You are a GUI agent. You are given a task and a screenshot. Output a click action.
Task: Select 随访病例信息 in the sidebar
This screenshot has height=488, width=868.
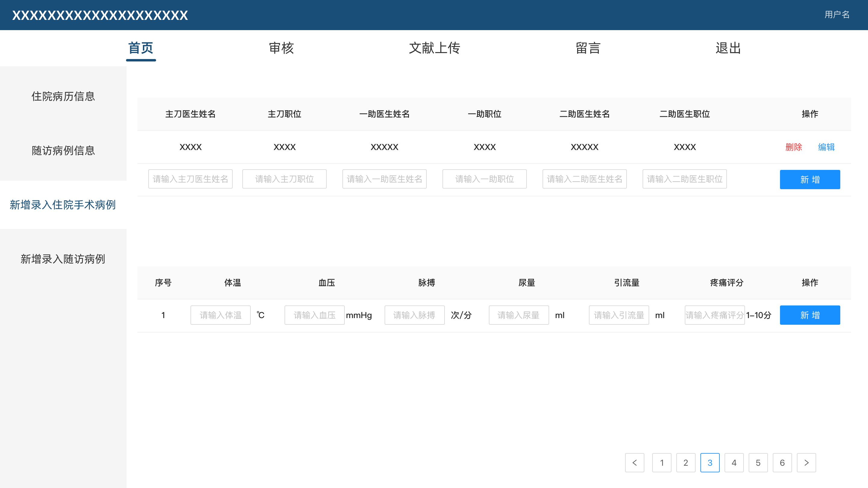[x=63, y=151]
